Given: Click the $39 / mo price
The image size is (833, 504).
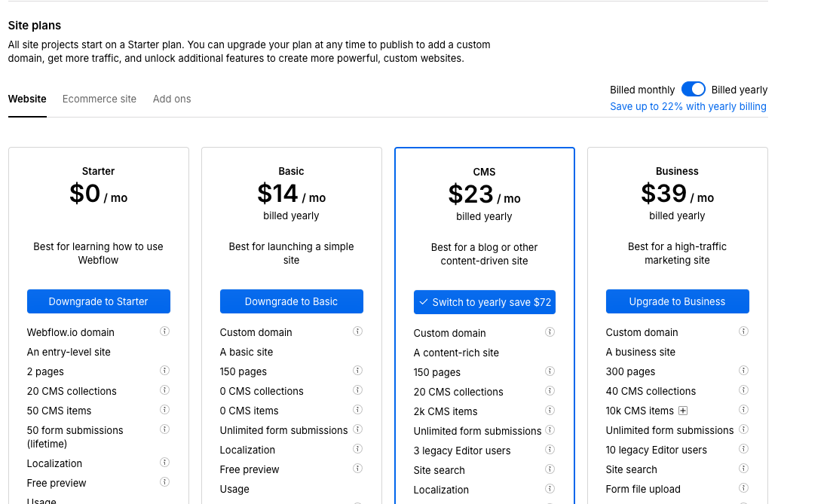Looking at the screenshot, I should point(677,194).
